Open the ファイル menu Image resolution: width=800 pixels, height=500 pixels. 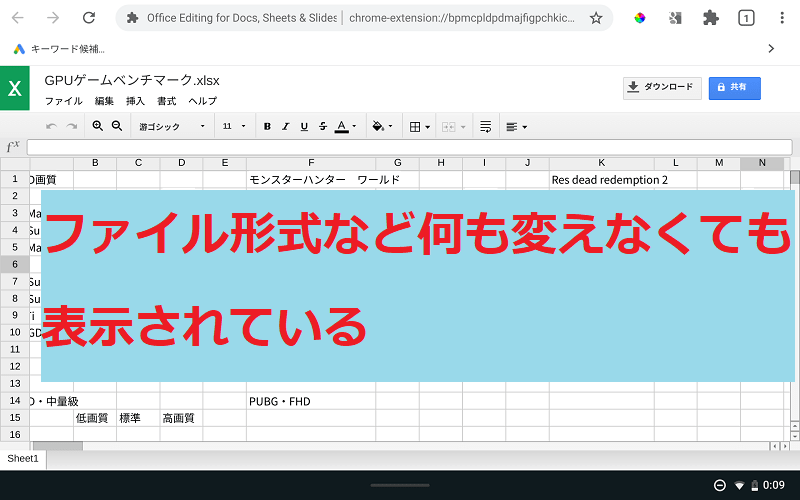[63, 101]
